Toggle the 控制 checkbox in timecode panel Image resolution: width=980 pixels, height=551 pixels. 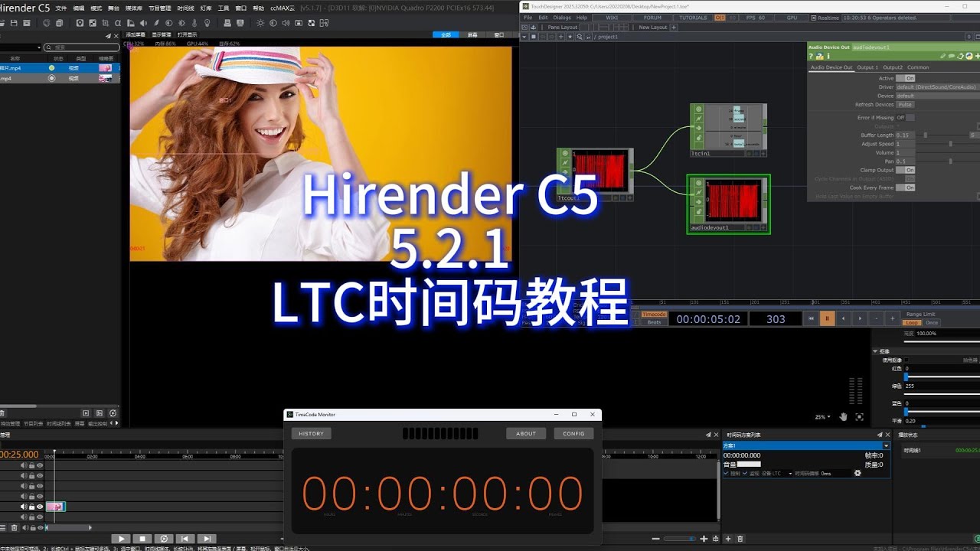(x=727, y=474)
